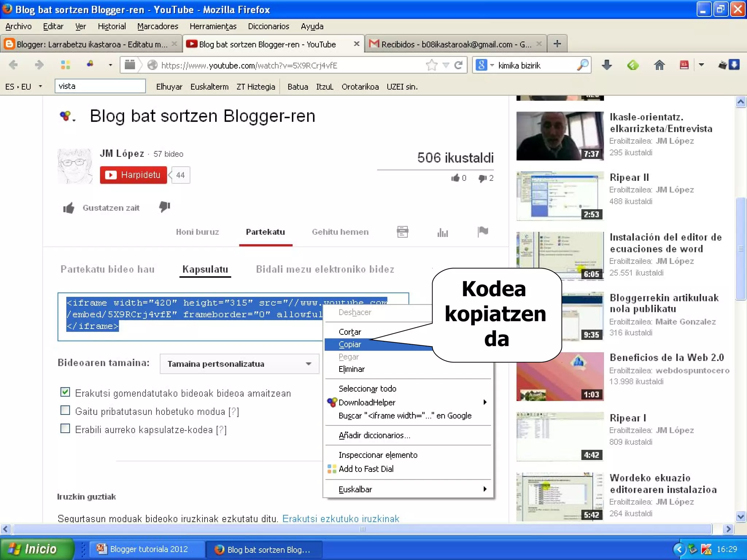Go back with the browser back arrow
747x560 pixels.
click(13, 65)
